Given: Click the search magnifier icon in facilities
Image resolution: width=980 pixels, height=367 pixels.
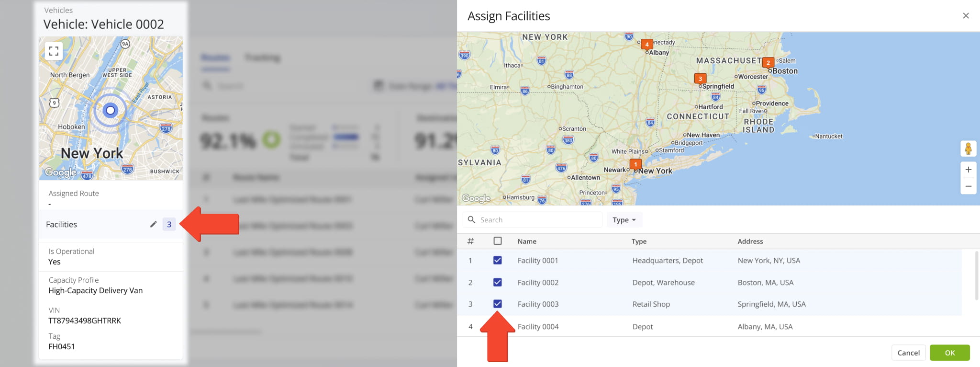Looking at the screenshot, I should pyautogui.click(x=471, y=219).
